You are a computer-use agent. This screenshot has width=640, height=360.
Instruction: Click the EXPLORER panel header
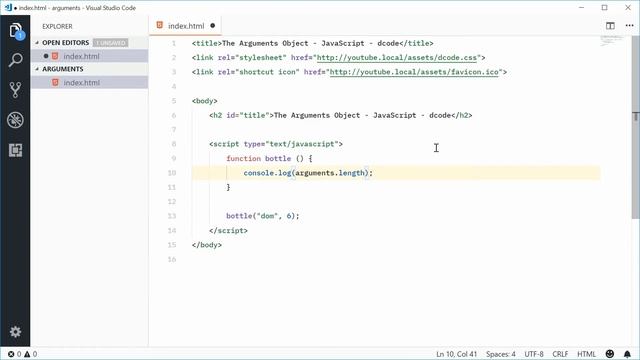coord(57,26)
